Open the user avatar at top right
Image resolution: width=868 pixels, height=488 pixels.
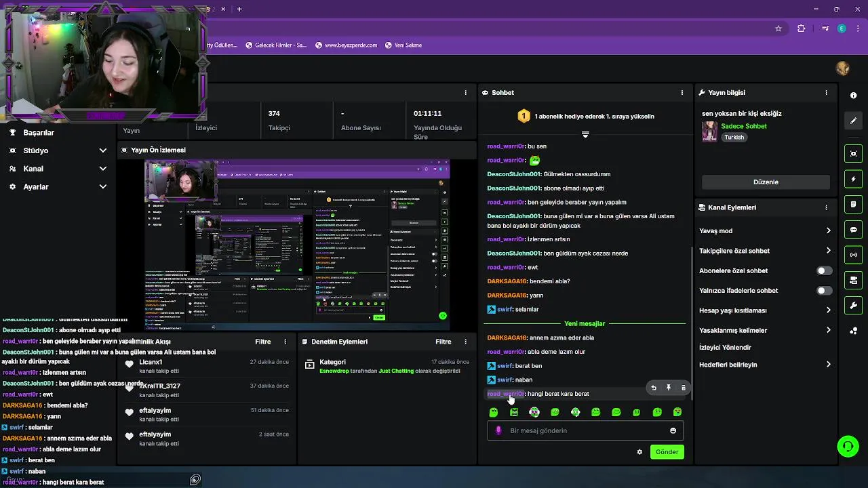coord(843,68)
